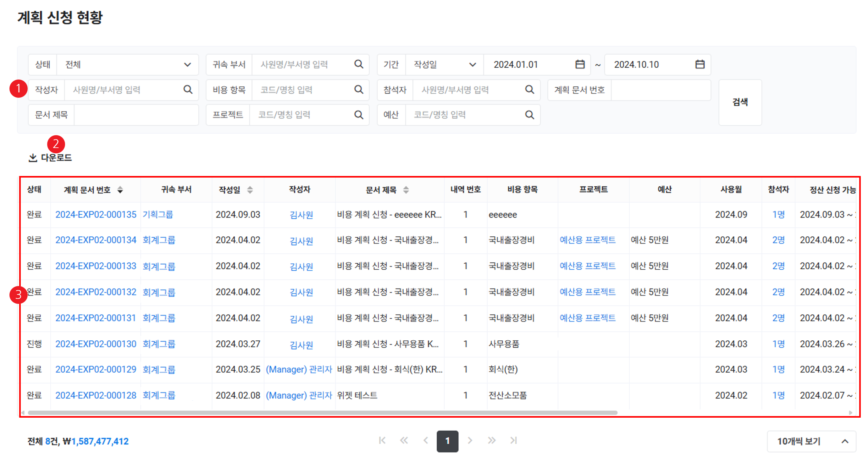The width and height of the screenshot is (868, 456).
Task: Click magnifier icon in 예산 field
Action: (529, 115)
